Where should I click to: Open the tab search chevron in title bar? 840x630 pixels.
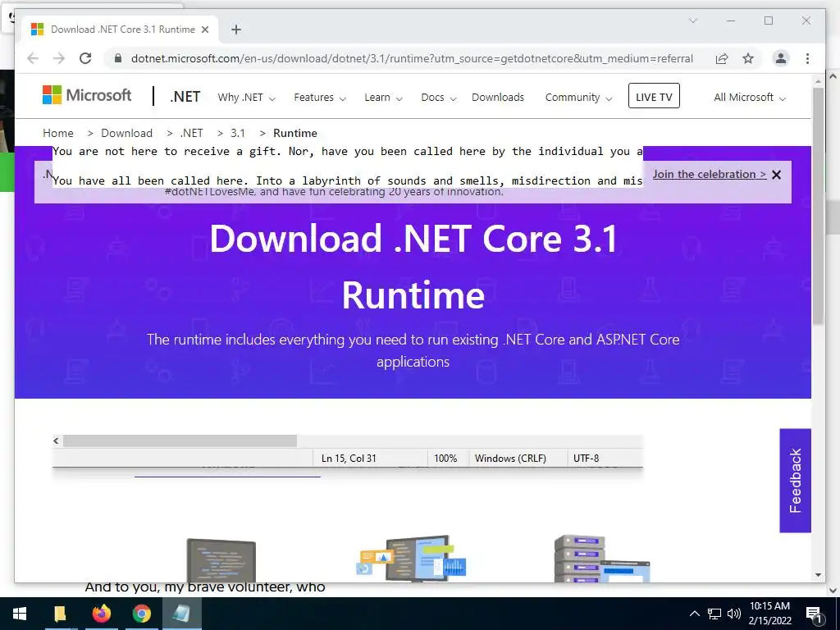[x=693, y=21]
